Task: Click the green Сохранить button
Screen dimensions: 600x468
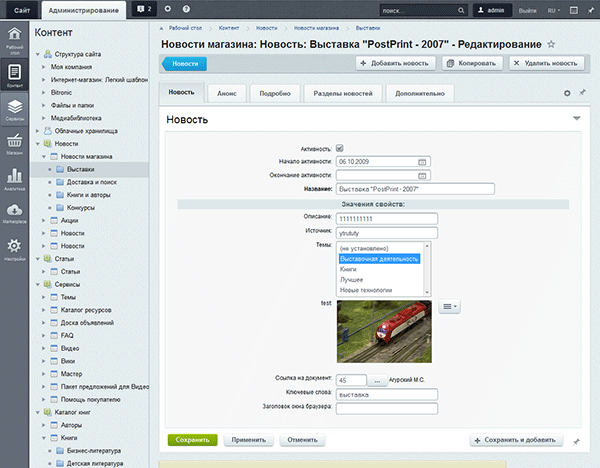Action: click(192, 439)
